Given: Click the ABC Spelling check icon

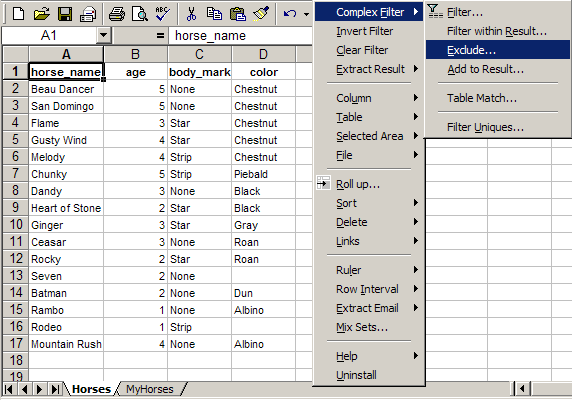Looking at the screenshot, I should [162, 14].
